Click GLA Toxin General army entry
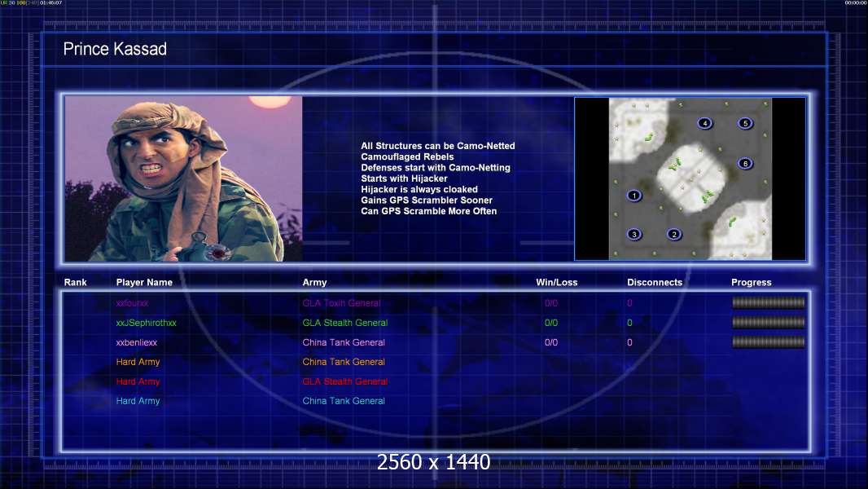Screen dimensions: 868x489 [341, 303]
